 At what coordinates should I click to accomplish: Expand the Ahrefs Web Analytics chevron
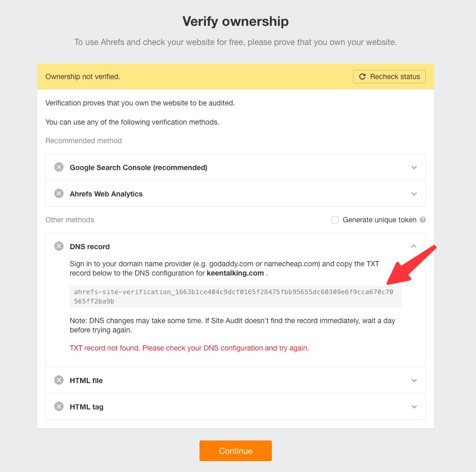[x=414, y=194]
